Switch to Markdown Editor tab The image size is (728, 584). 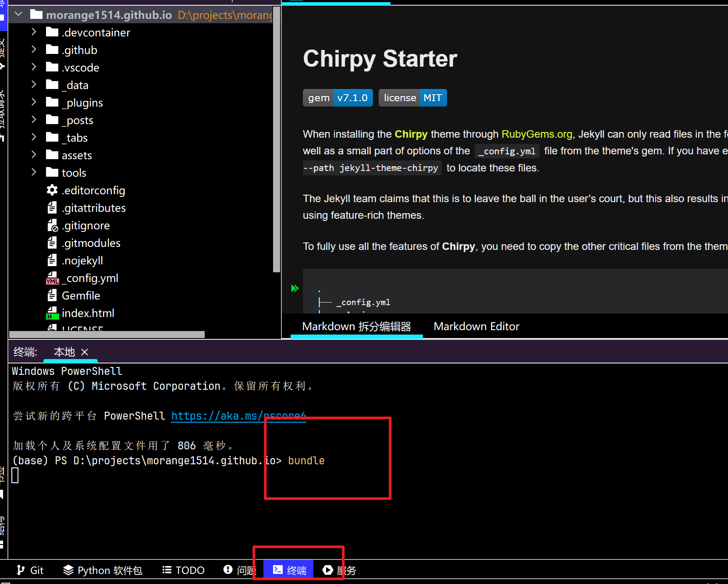coord(476,326)
